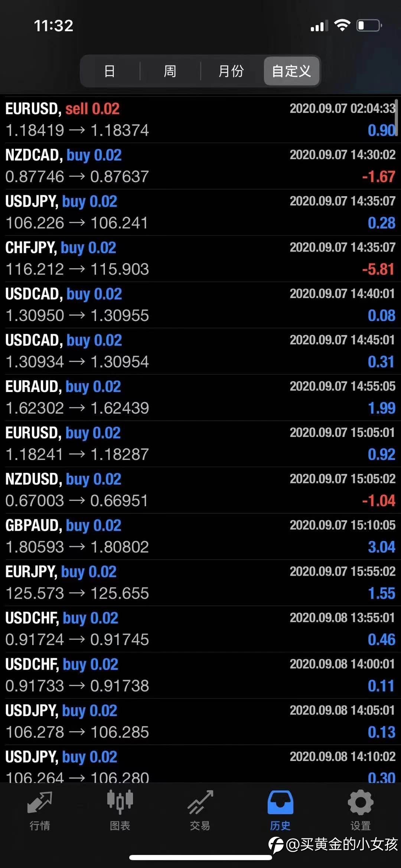Tap the battery status icon

369,25
